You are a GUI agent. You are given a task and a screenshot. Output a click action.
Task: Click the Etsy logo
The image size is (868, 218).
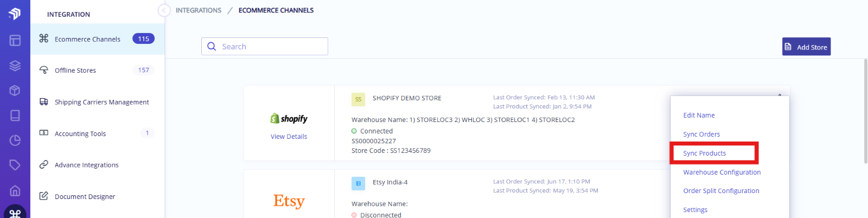[289, 201]
